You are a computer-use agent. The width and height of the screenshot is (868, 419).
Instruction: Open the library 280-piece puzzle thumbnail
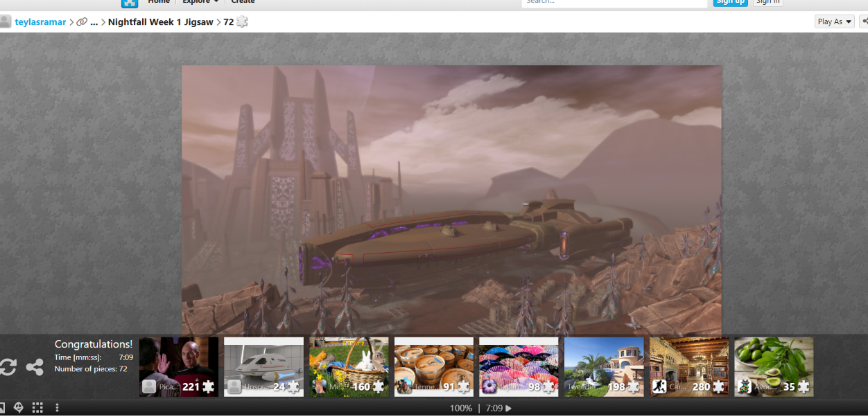[689, 367]
